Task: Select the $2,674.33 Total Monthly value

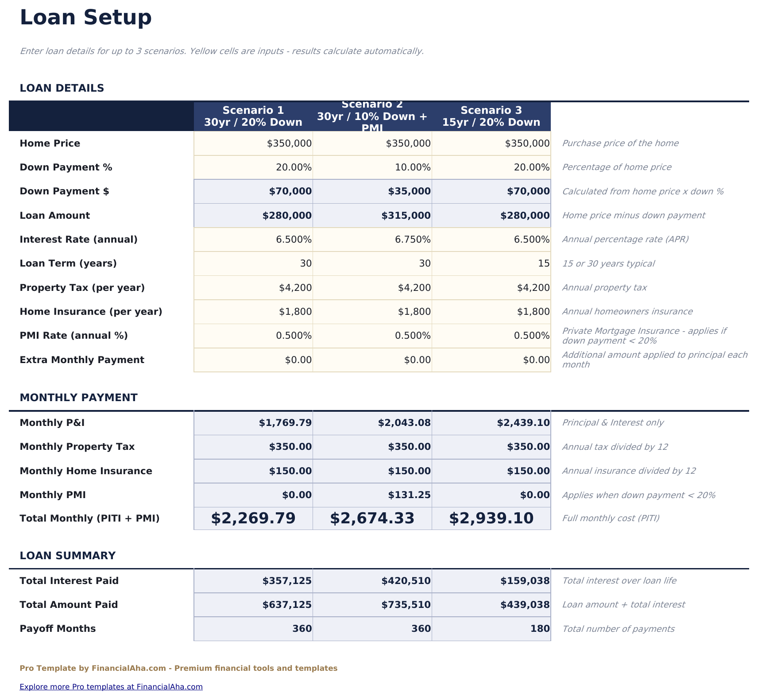Action: pyautogui.click(x=372, y=517)
